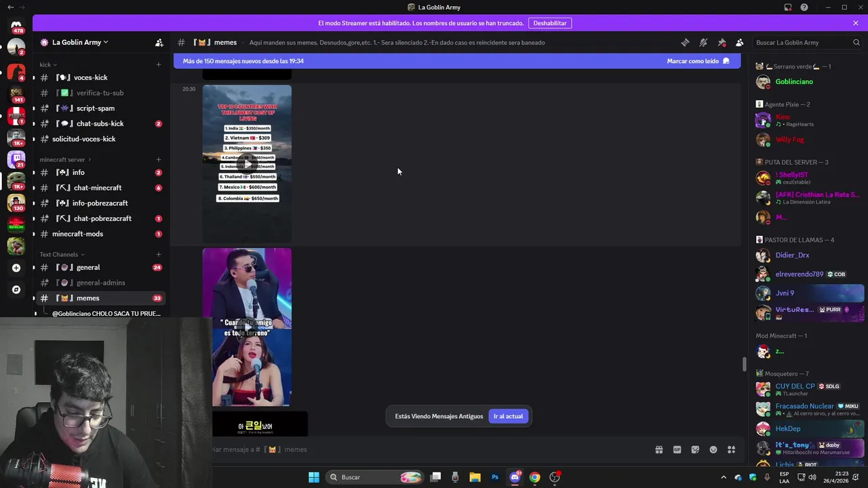Open voces-kick channel
This screenshot has height=488, width=868.
(x=100, y=77)
